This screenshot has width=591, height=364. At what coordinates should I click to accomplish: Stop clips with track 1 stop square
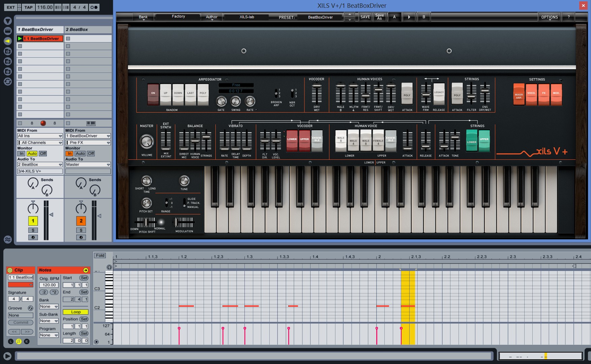click(x=20, y=123)
